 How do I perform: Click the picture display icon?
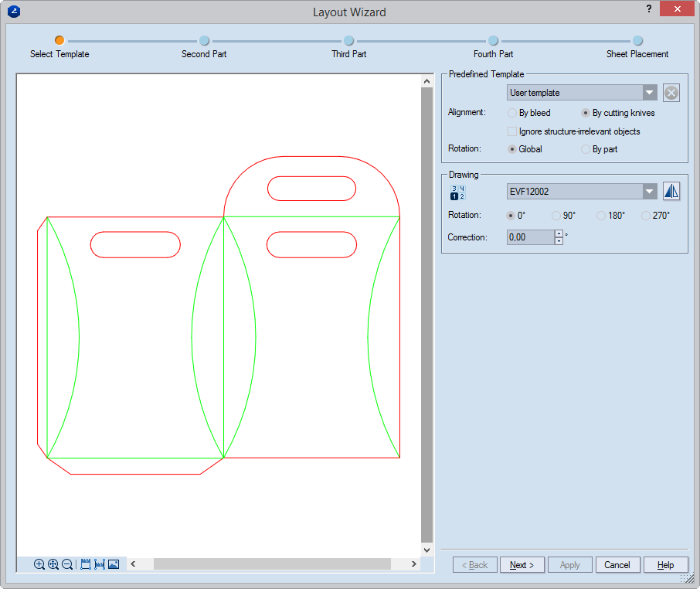pyautogui.click(x=114, y=564)
